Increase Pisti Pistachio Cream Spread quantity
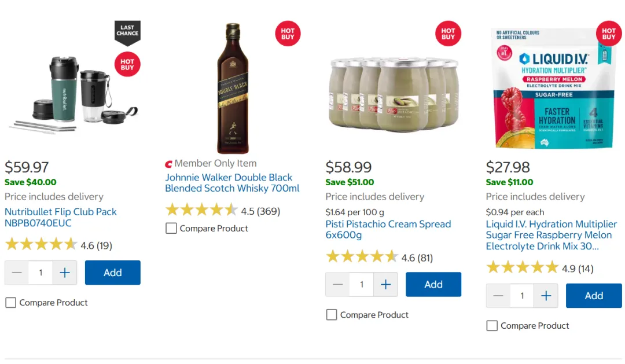Screen dimensions: 625x364 [385, 284]
